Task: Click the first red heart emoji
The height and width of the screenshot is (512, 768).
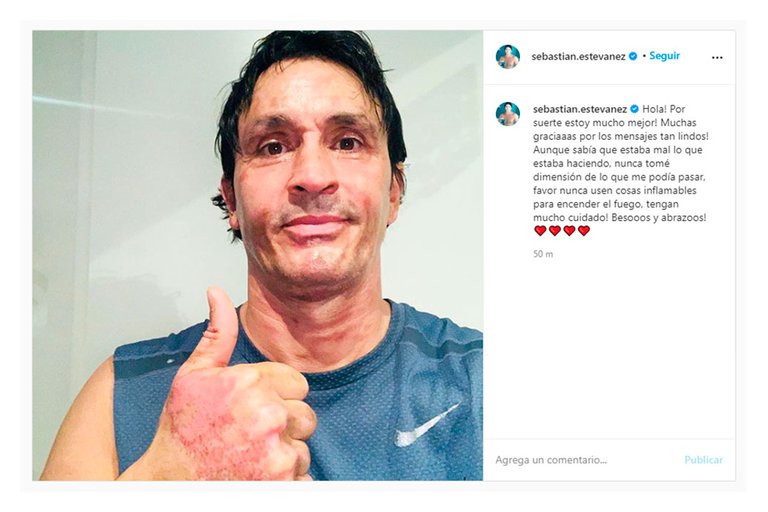Action: click(x=540, y=230)
